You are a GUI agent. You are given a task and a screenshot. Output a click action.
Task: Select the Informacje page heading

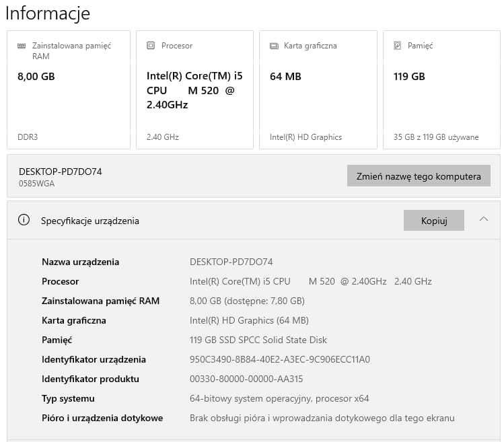click(x=48, y=13)
